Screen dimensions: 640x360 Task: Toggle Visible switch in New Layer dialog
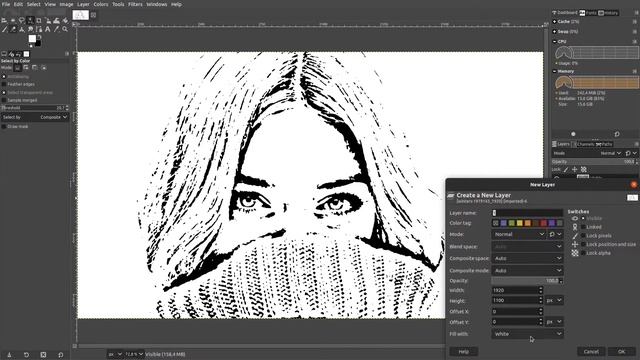[x=583, y=218]
